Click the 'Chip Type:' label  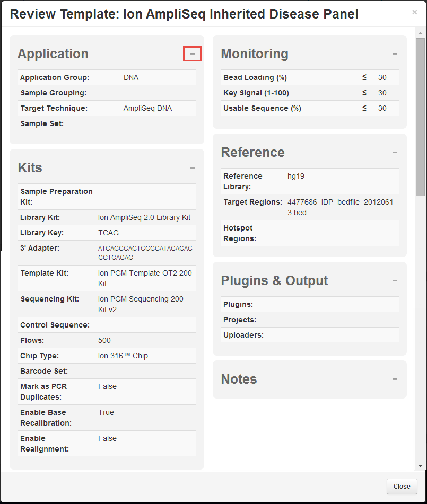tap(40, 356)
